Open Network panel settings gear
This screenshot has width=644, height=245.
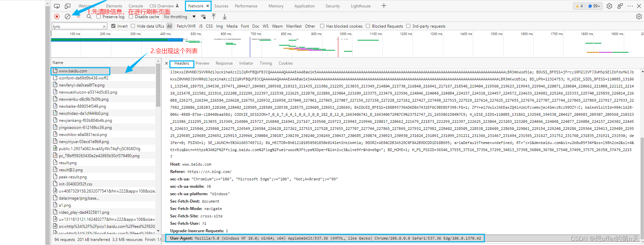pyautogui.click(x=639, y=16)
